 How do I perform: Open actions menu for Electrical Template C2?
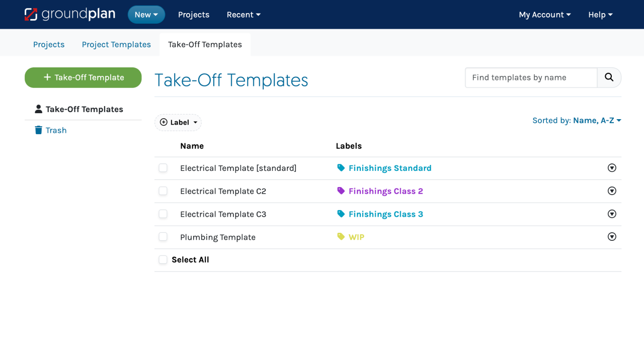(x=612, y=191)
